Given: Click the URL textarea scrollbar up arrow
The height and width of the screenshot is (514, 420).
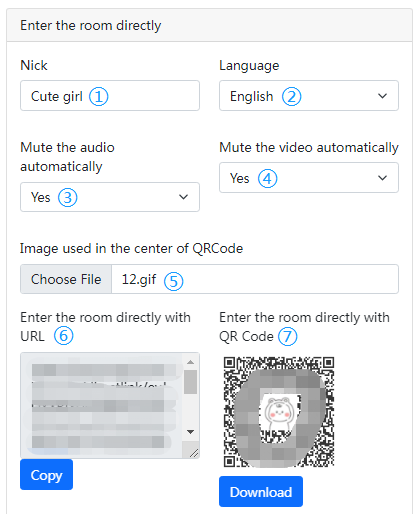Looking at the screenshot, I should point(190,362).
